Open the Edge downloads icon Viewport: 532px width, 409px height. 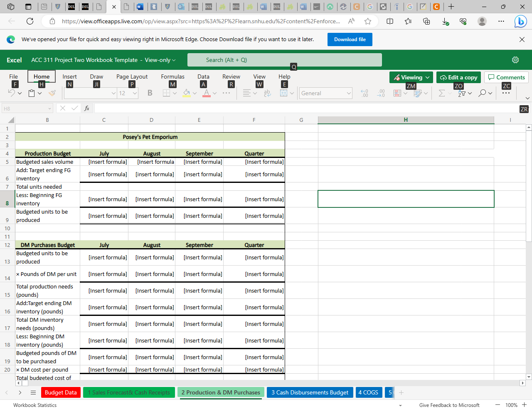[x=445, y=21]
